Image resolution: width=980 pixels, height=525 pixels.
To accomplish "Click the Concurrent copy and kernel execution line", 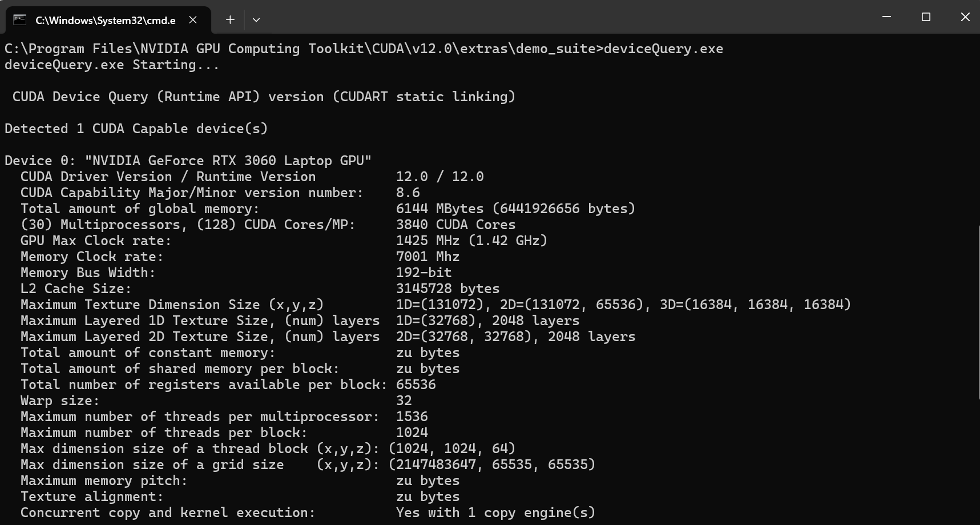I will 308,512.
